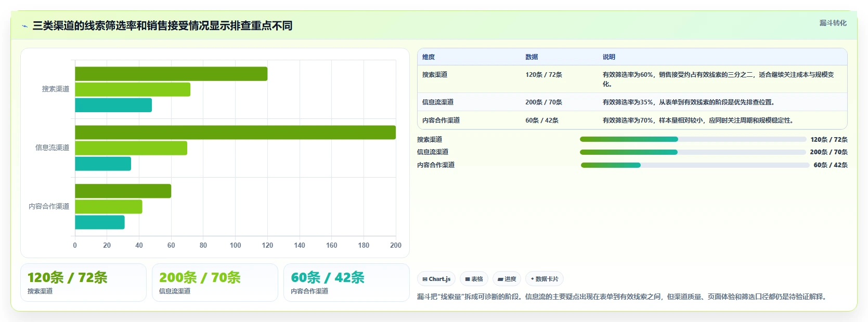The height and width of the screenshot is (322, 868).
Task: Click the teal bar for 内容合作渠道 in chart
Action: (100, 222)
